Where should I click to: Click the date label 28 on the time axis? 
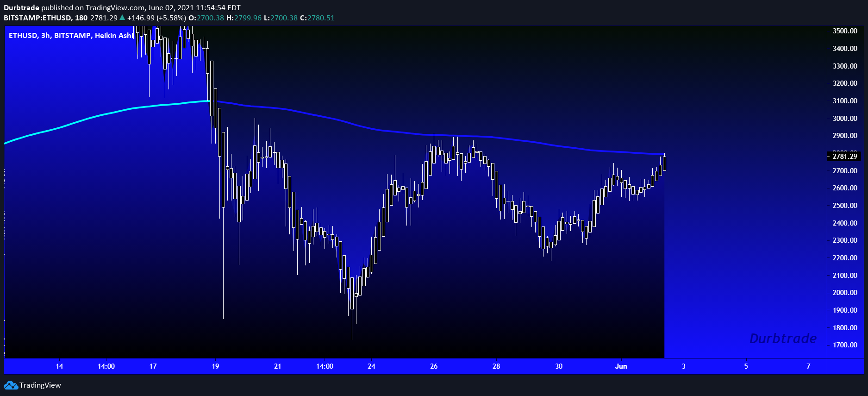click(496, 366)
